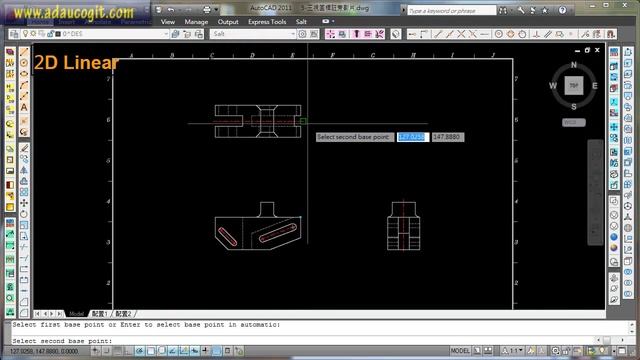Click the S compass direction on ViewCube
The image size is (640, 360).
click(574, 107)
